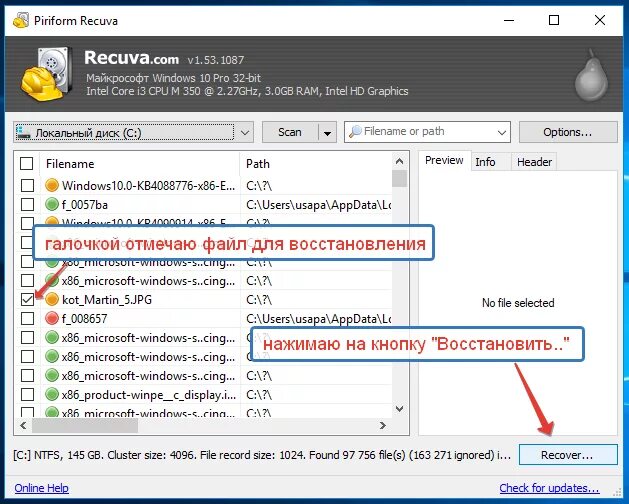Click the vertical scrollbar thumb
Image resolution: width=629 pixels, height=504 pixels.
[x=400, y=179]
